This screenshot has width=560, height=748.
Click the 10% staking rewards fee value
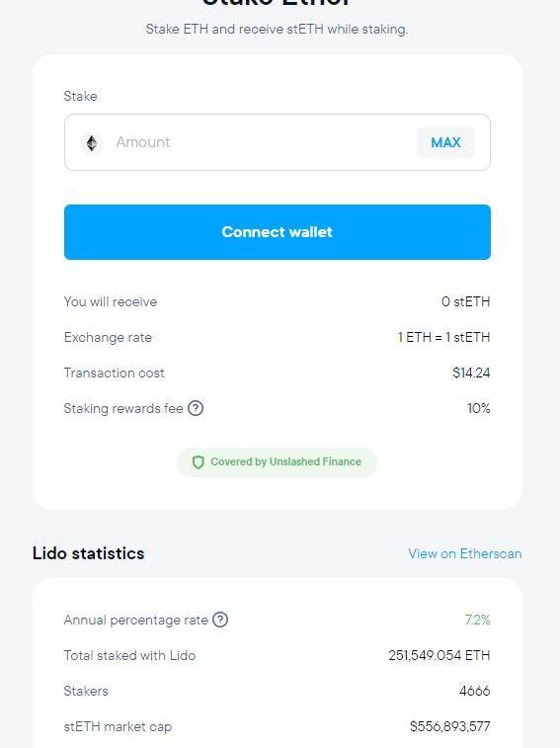point(478,408)
